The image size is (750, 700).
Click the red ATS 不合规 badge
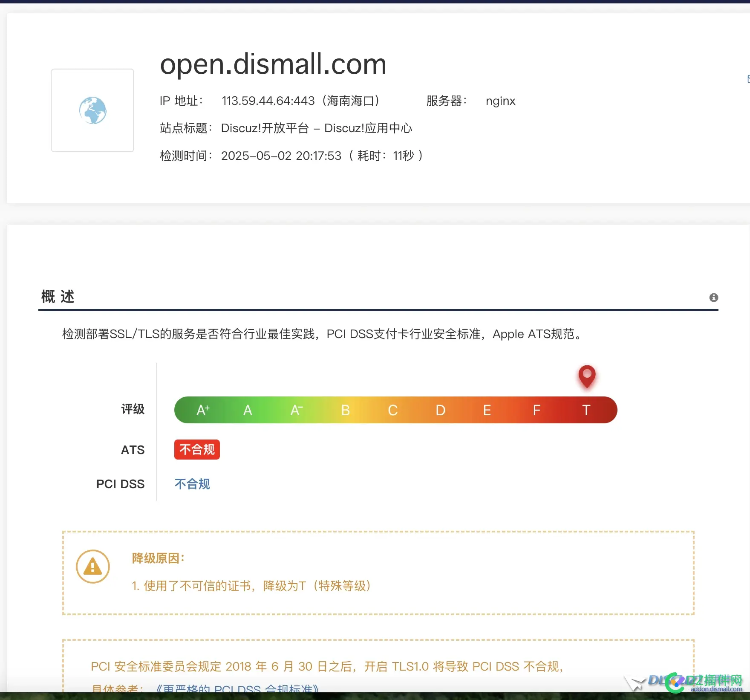coord(196,449)
